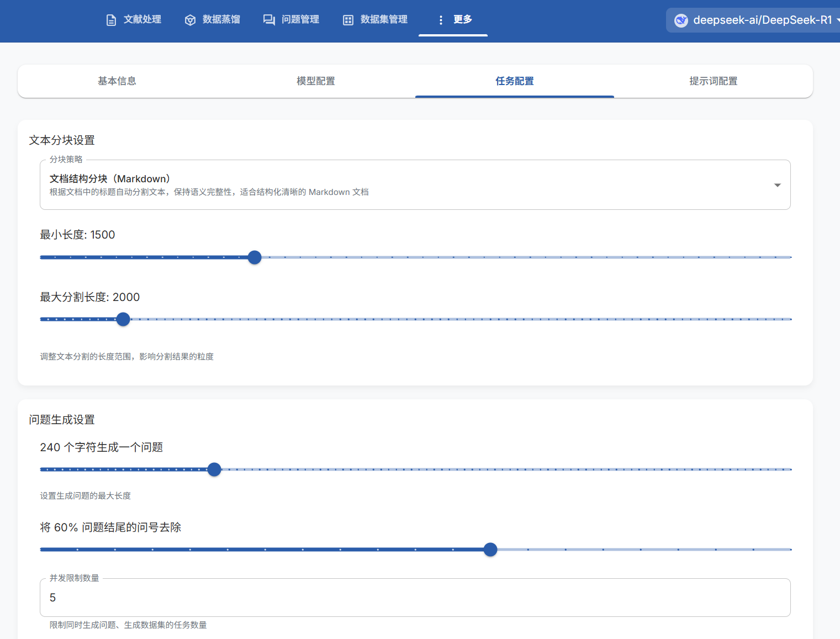Switch to the 模型配置 tab
The image size is (840, 639).
pos(316,81)
